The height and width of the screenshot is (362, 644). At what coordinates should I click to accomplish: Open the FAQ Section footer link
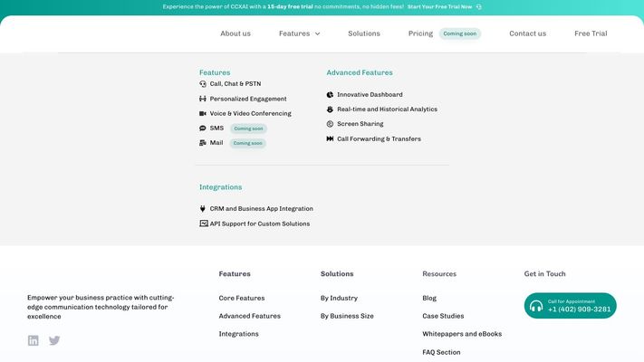coord(441,352)
